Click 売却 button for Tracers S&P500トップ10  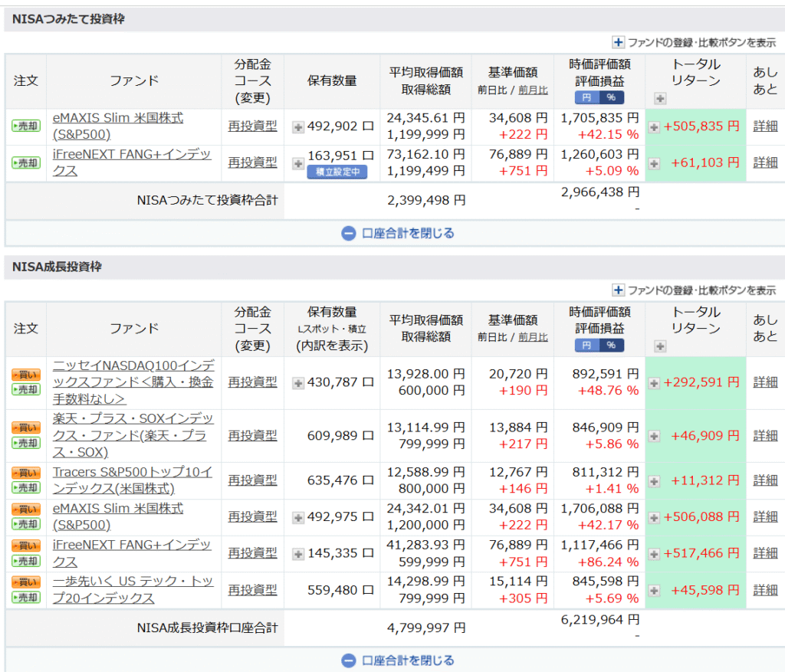pos(26,487)
